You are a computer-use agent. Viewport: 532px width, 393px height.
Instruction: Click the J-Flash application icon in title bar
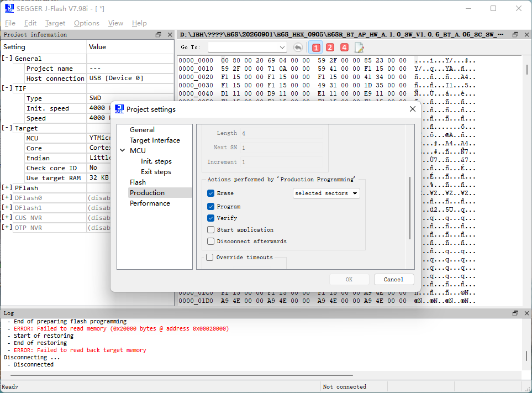(x=9, y=8)
